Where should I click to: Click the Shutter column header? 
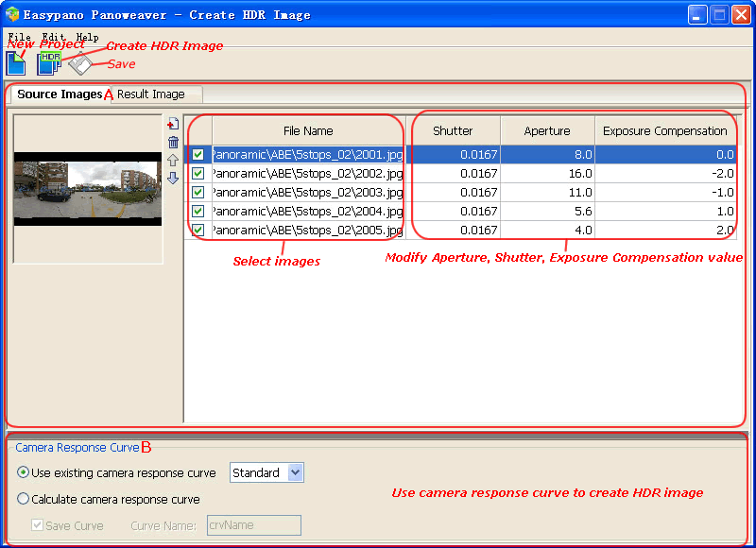click(453, 130)
